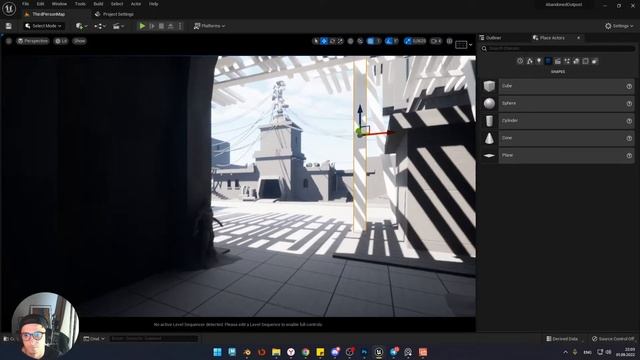The width and height of the screenshot is (640, 360).
Task: Open the viewport options hamburger menu
Action: (9, 41)
